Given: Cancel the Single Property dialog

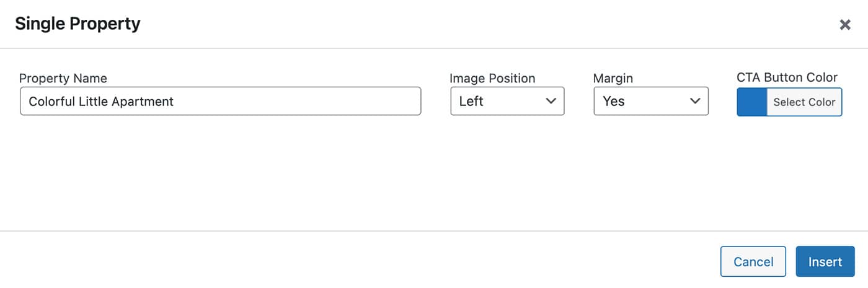Looking at the screenshot, I should click(753, 261).
